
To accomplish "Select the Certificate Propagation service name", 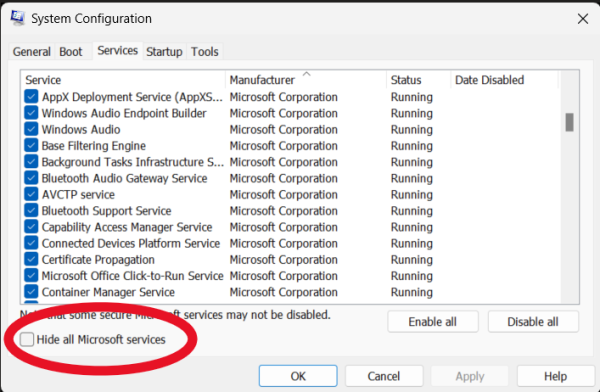I will pos(98,260).
